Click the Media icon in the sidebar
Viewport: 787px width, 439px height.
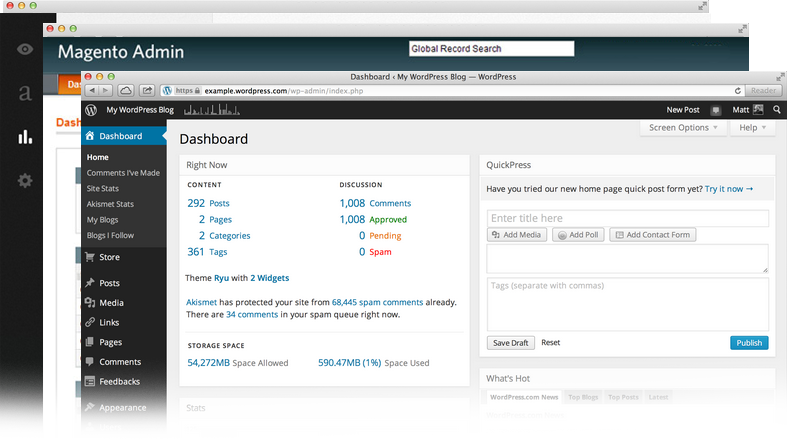(90, 303)
